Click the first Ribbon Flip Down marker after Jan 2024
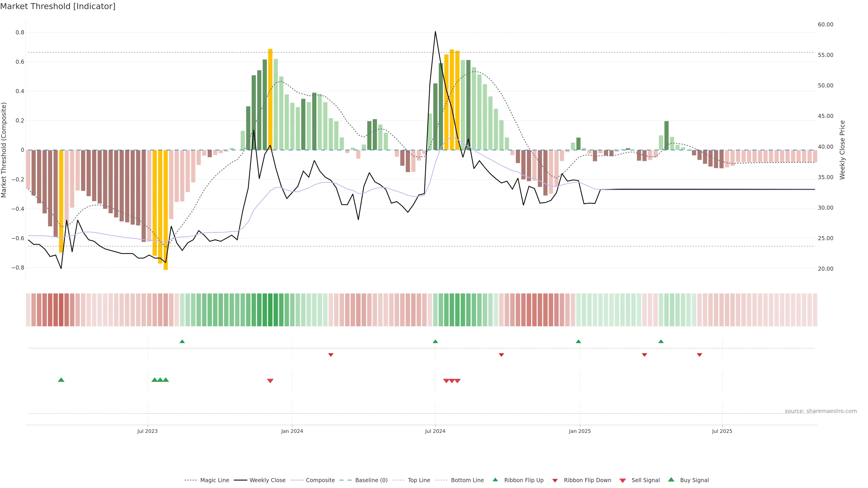Screen dimensions: 868x488 coord(331,355)
